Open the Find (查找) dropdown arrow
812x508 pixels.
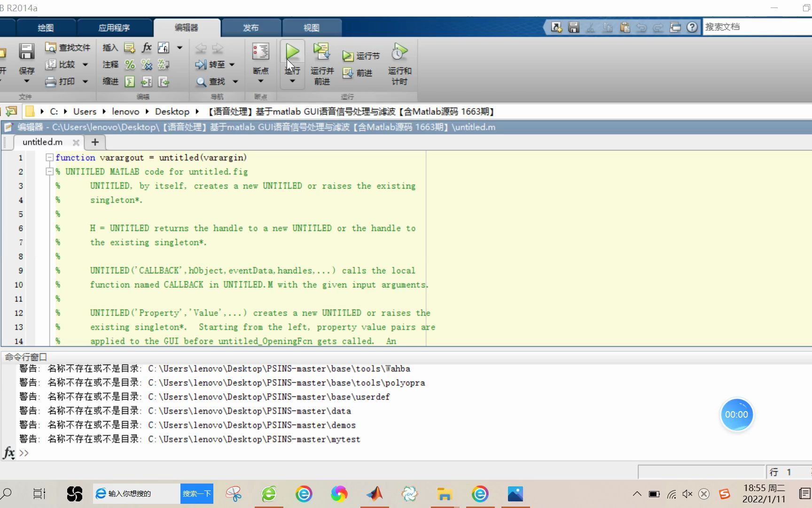pyautogui.click(x=235, y=81)
